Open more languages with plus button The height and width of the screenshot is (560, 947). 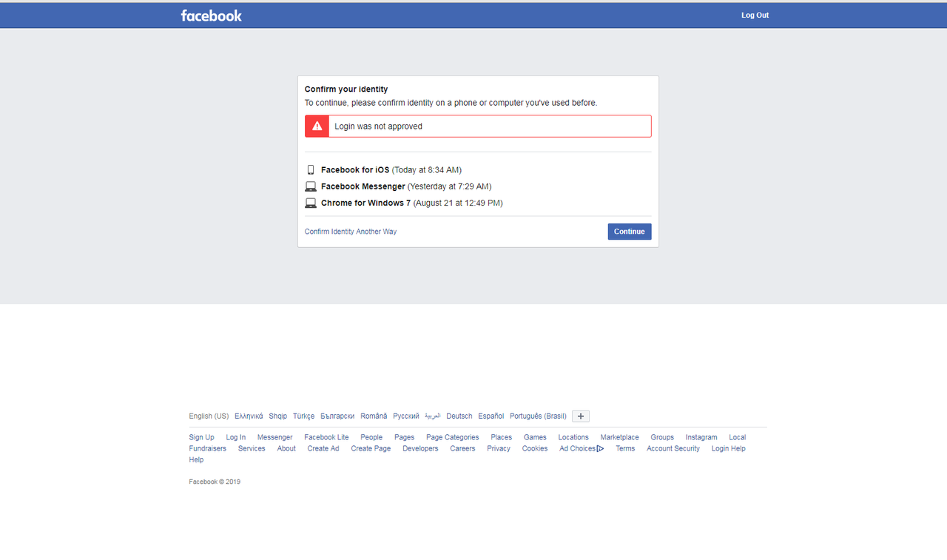click(581, 416)
